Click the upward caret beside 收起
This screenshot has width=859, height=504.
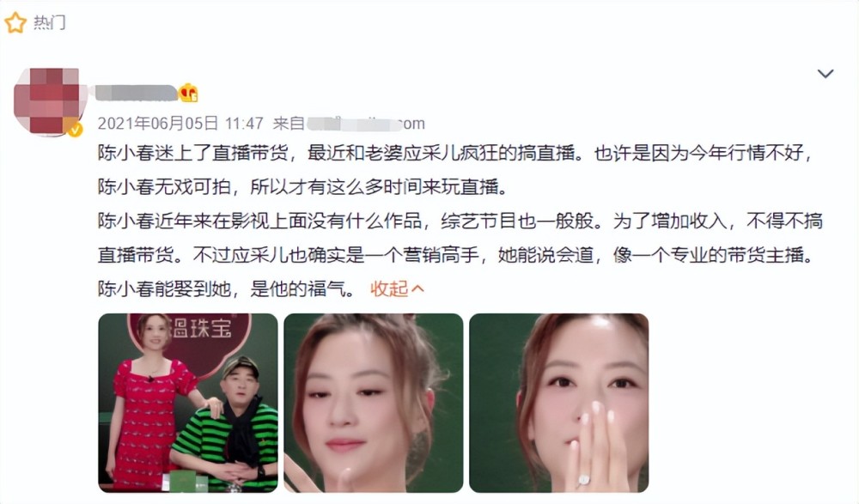point(417,288)
